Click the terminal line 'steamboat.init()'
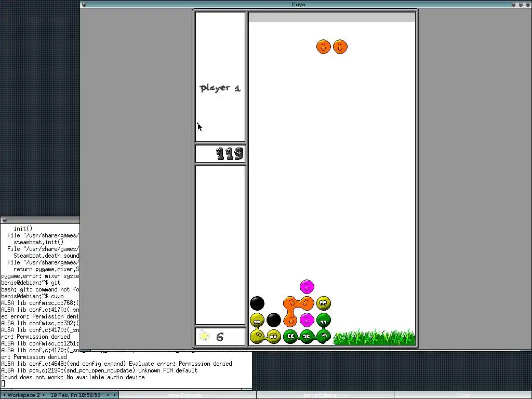The image size is (532, 399). [38, 242]
